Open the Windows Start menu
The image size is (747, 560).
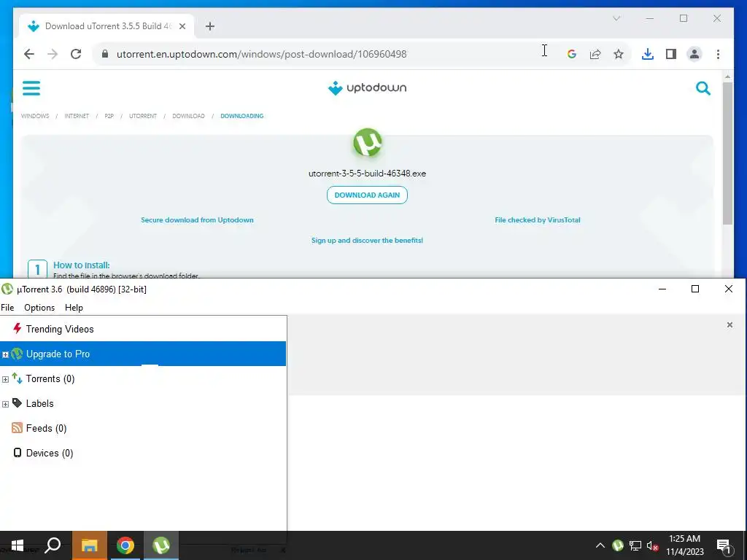[18, 545]
